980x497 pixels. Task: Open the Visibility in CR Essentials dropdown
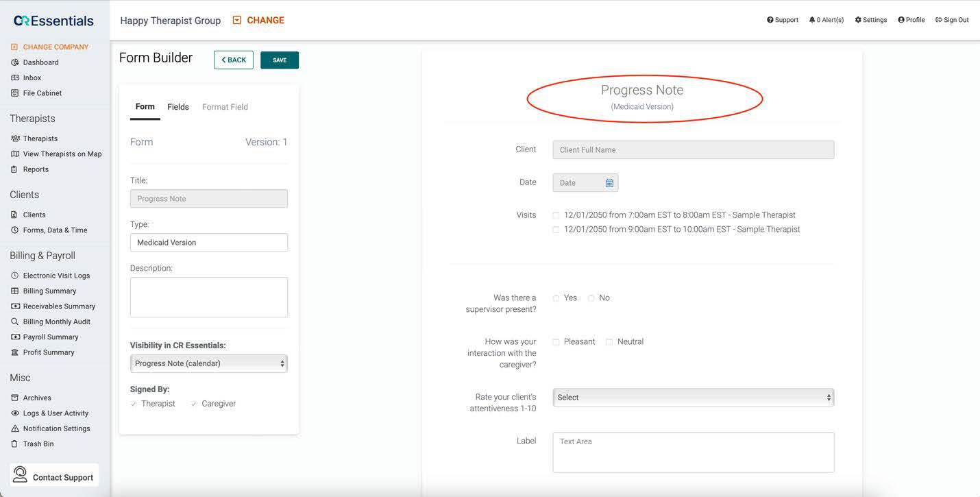pos(208,363)
